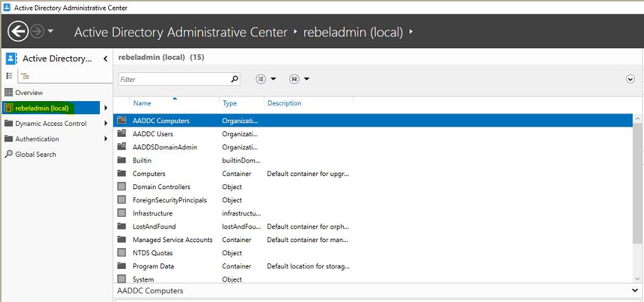The height and width of the screenshot is (302, 644).
Task: Click the Infrastructure object icon
Action: 121,213
